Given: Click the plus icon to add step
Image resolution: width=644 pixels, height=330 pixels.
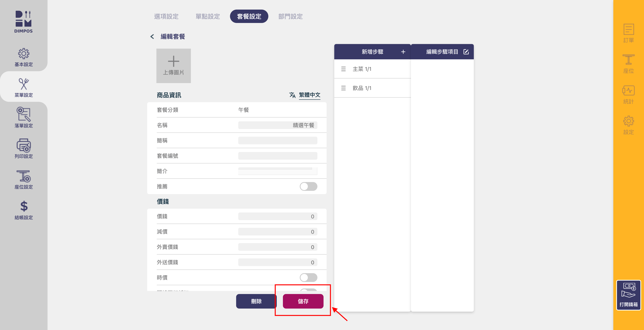Looking at the screenshot, I should 403,52.
